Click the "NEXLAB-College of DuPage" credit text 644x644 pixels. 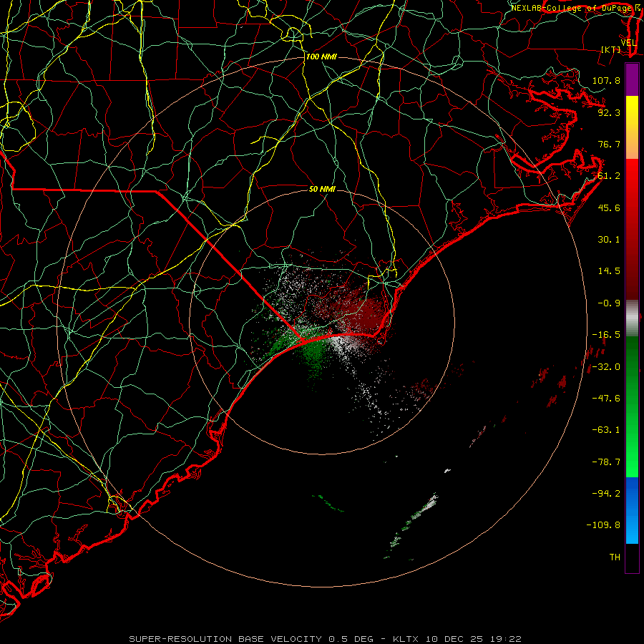(x=571, y=8)
